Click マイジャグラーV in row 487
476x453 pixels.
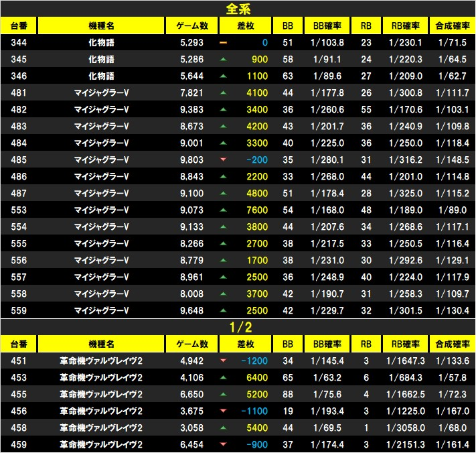(x=101, y=193)
